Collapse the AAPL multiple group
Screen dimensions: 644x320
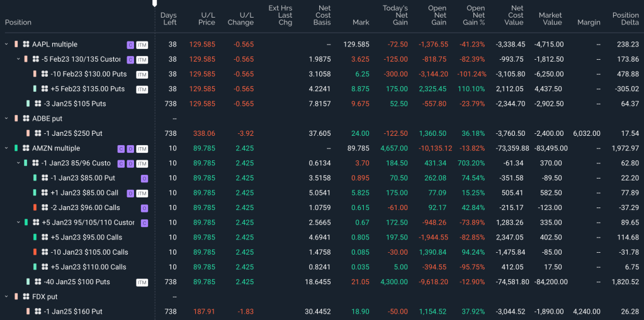6,45
